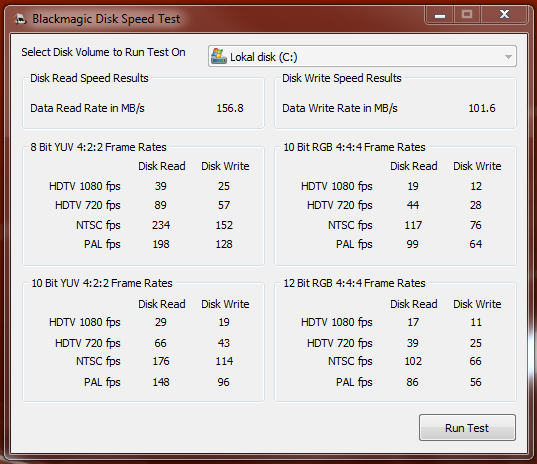Click the 156.8 data read rate value
The height and width of the screenshot is (464, 537).
(x=230, y=108)
